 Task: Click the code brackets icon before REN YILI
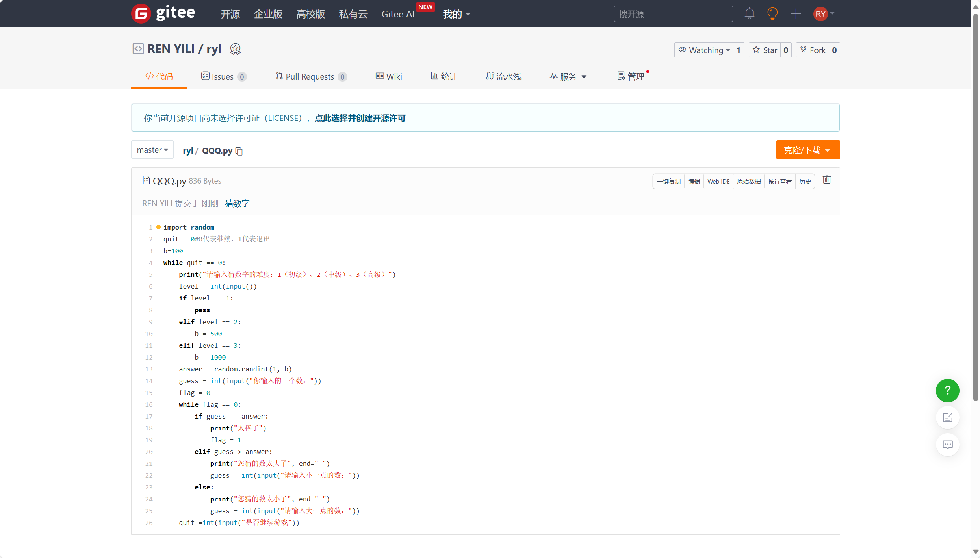point(138,48)
